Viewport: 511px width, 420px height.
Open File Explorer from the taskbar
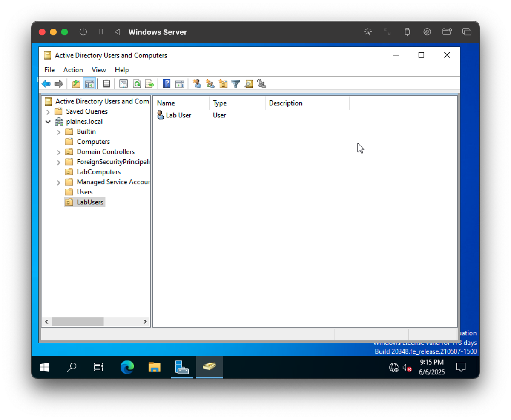154,367
